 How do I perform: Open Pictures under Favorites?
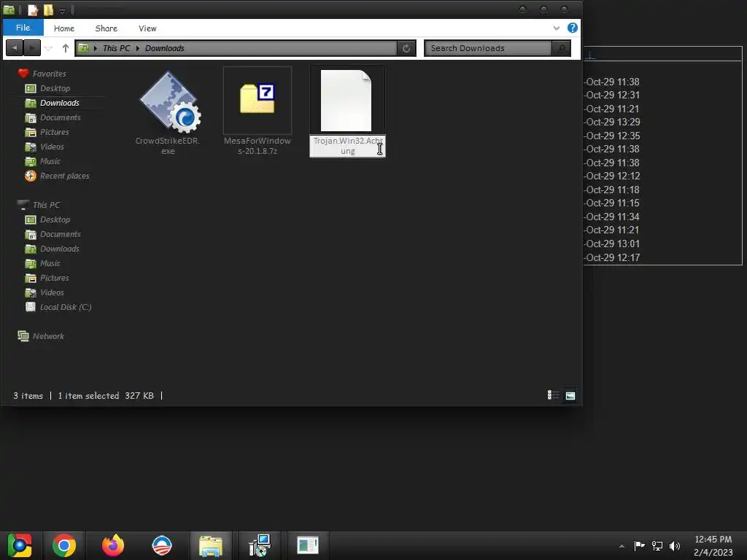(54, 132)
